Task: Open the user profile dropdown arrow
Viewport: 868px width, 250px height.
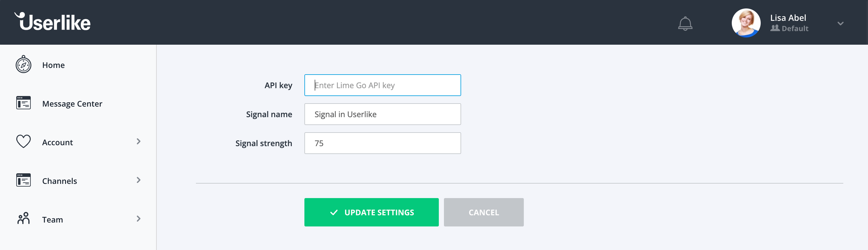Action: 840,24
